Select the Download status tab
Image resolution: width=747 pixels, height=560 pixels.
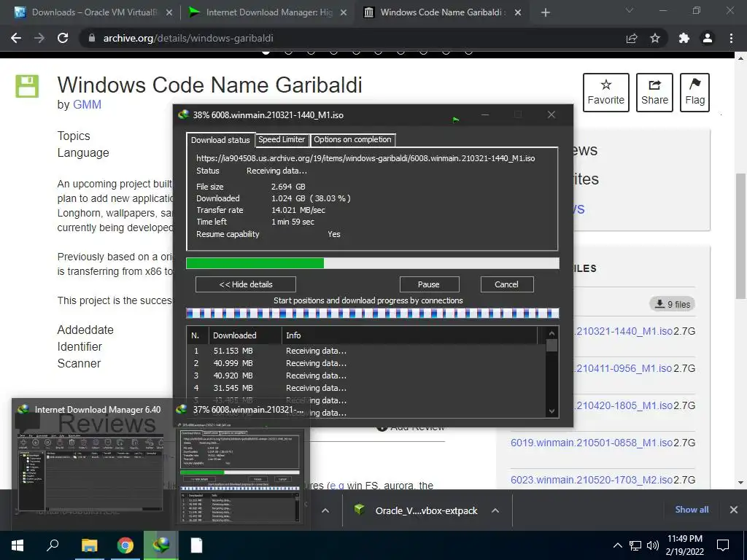click(x=220, y=139)
